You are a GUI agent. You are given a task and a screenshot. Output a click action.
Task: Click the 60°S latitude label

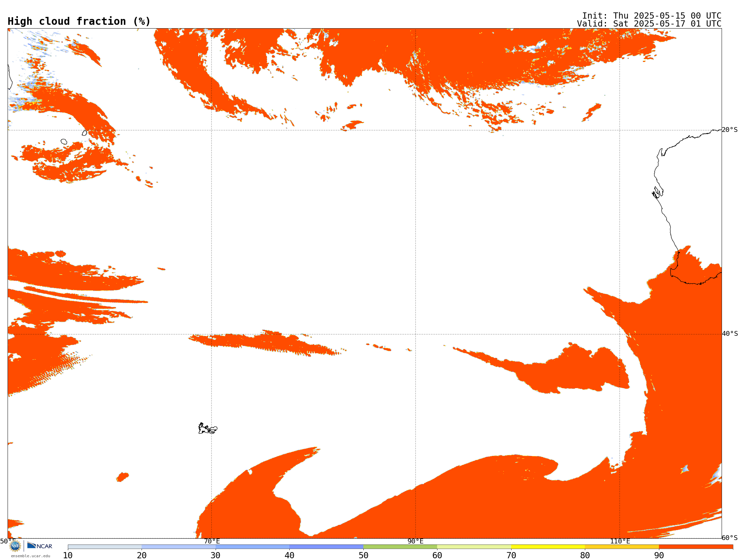(x=730, y=538)
